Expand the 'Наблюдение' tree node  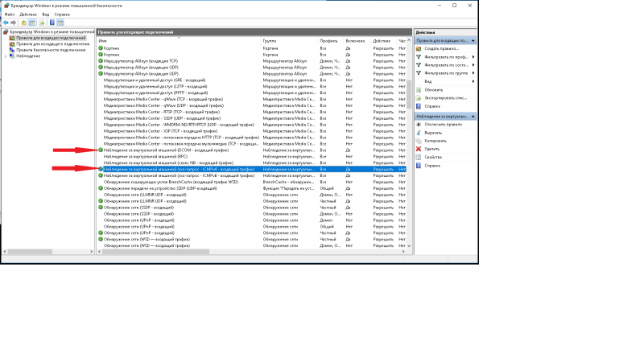5,56
